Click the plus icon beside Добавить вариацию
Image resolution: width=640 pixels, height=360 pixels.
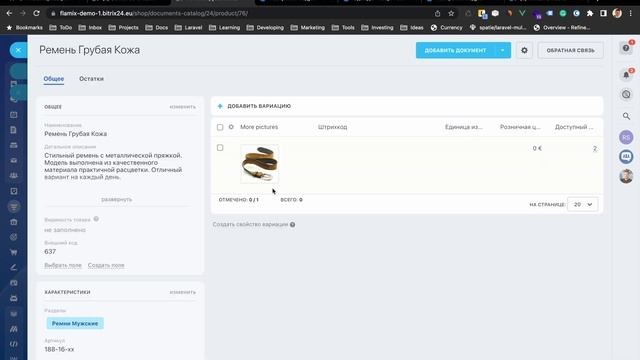220,106
